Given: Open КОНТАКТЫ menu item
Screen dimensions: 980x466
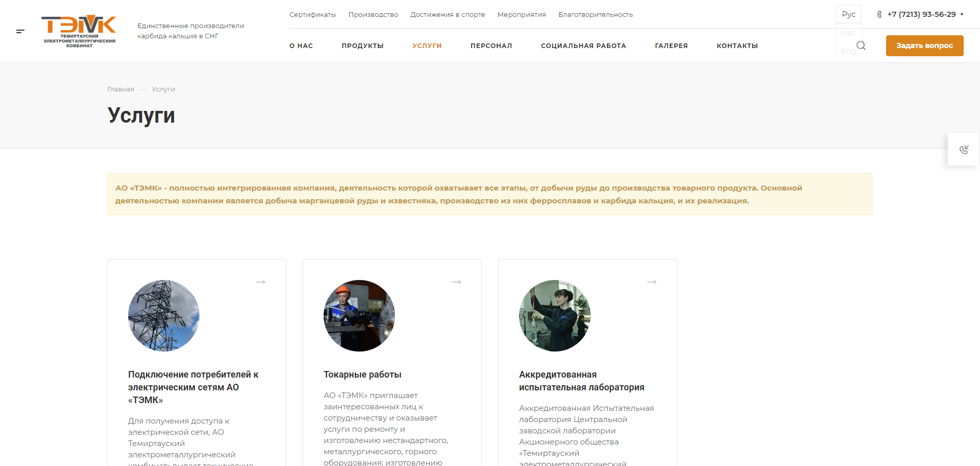Looking at the screenshot, I should (737, 45).
